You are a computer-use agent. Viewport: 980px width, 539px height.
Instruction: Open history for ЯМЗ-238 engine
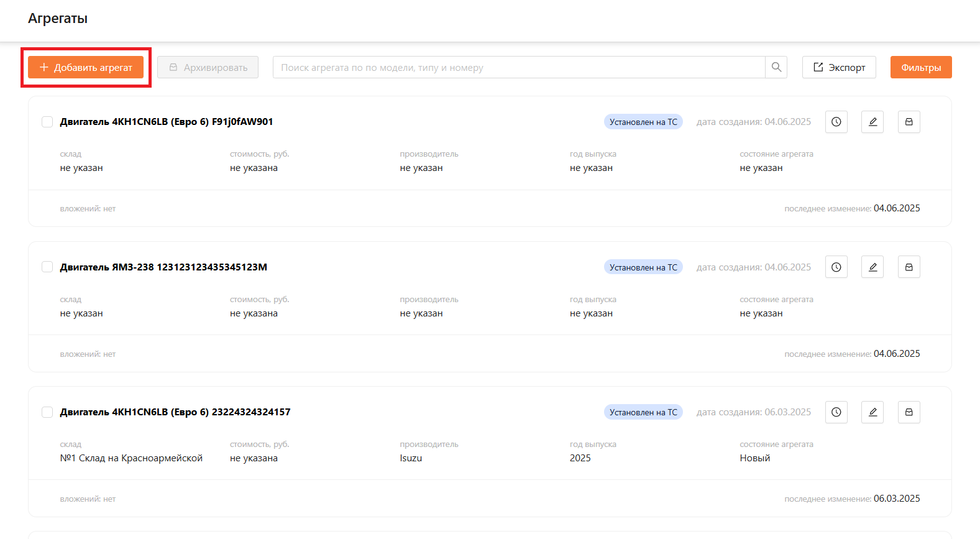point(836,267)
